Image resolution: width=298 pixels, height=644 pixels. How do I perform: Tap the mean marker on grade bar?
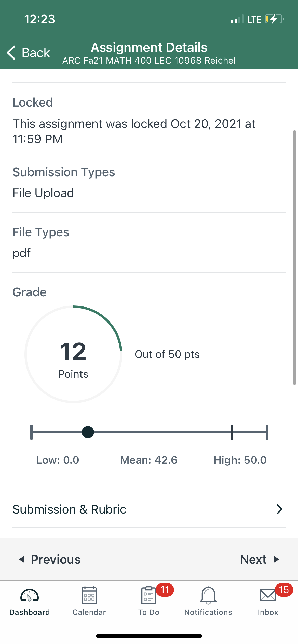point(232,432)
